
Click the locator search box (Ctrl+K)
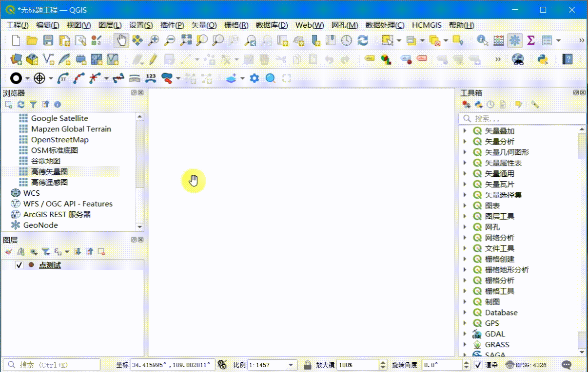(x=52, y=365)
